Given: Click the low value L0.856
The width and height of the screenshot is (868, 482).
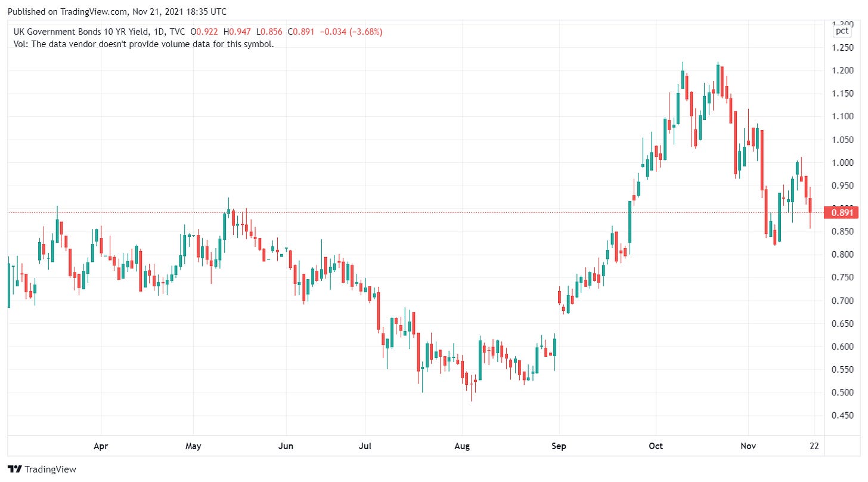Looking at the screenshot, I should coord(270,32).
